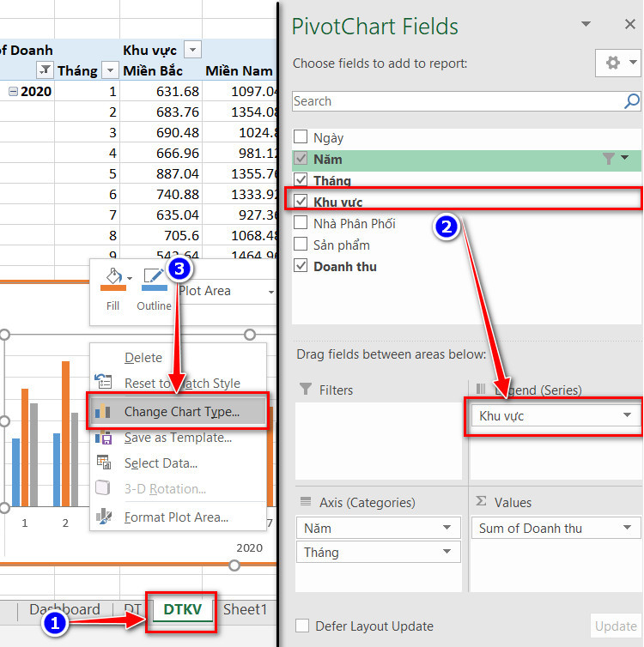Toggle the Ngày field checkbox
644x647 pixels.
tap(301, 136)
